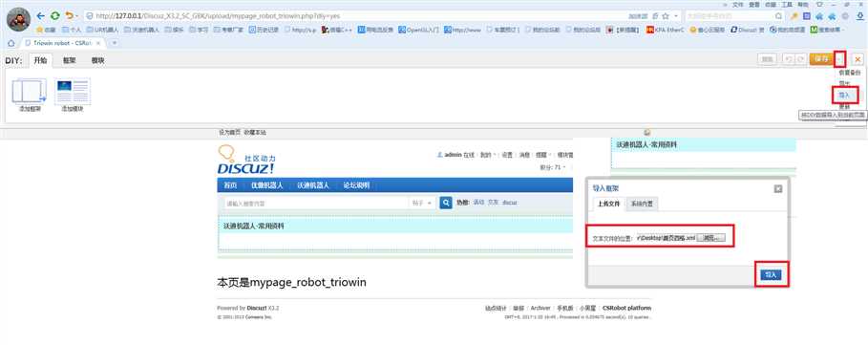Close the 导入框架 dialog
Viewport: 868px width, 345px height.
pos(778,189)
